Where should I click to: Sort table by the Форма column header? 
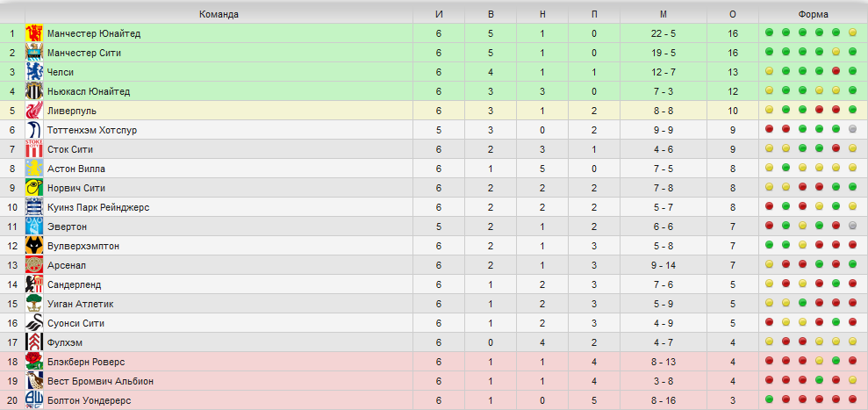814,14
